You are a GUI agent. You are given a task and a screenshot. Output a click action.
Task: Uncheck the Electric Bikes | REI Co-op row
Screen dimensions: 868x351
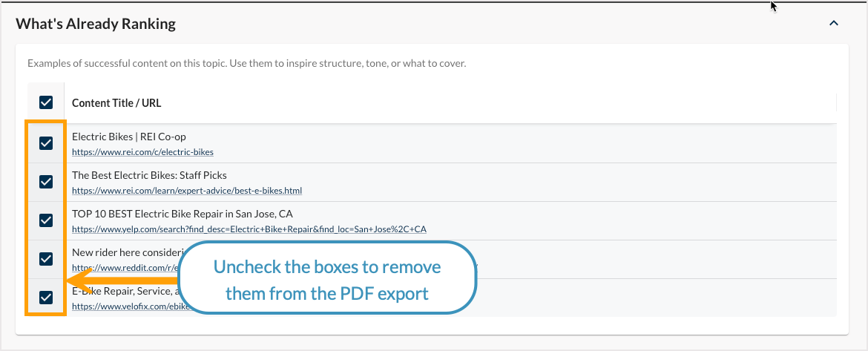click(46, 143)
